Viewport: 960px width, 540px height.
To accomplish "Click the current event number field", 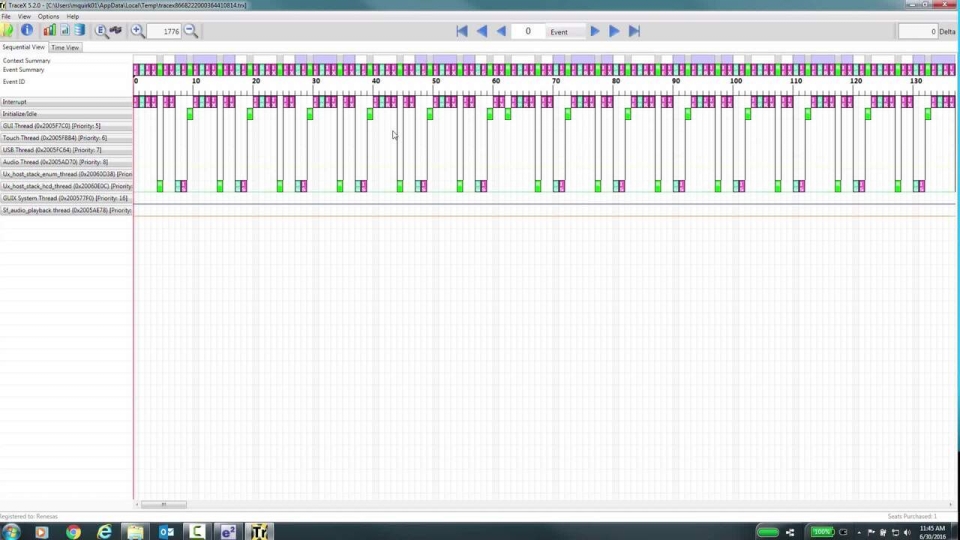I will (x=528, y=31).
